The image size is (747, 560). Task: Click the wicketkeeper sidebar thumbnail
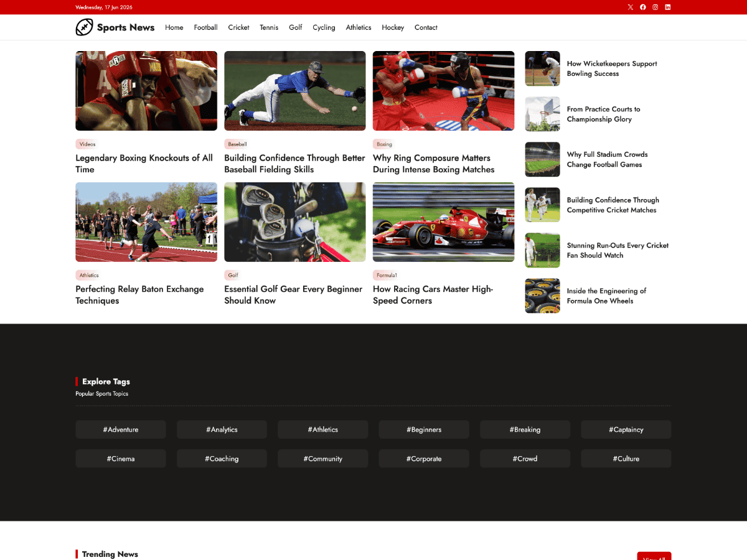542,68
